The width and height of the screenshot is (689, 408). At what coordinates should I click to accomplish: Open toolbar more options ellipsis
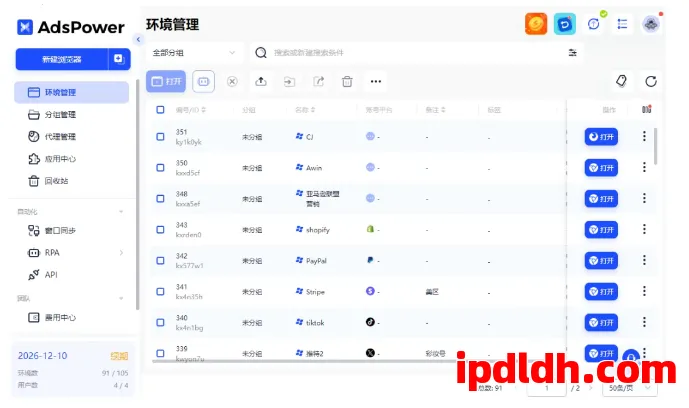[376, 81]
